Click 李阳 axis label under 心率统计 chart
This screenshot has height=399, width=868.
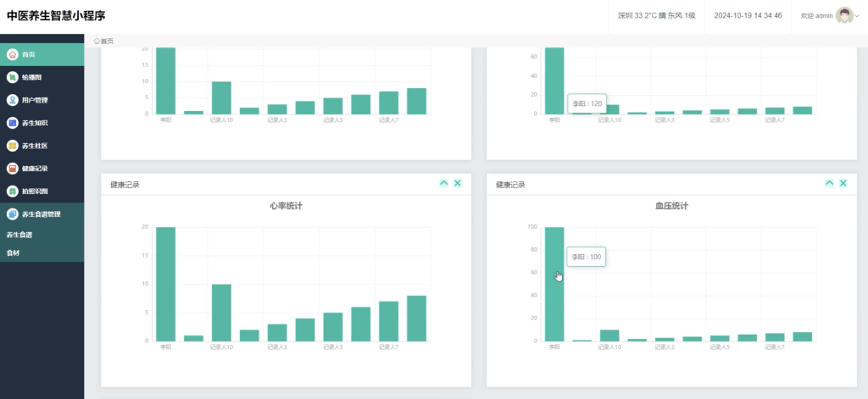pyautogui.click(x=165, y=347)
